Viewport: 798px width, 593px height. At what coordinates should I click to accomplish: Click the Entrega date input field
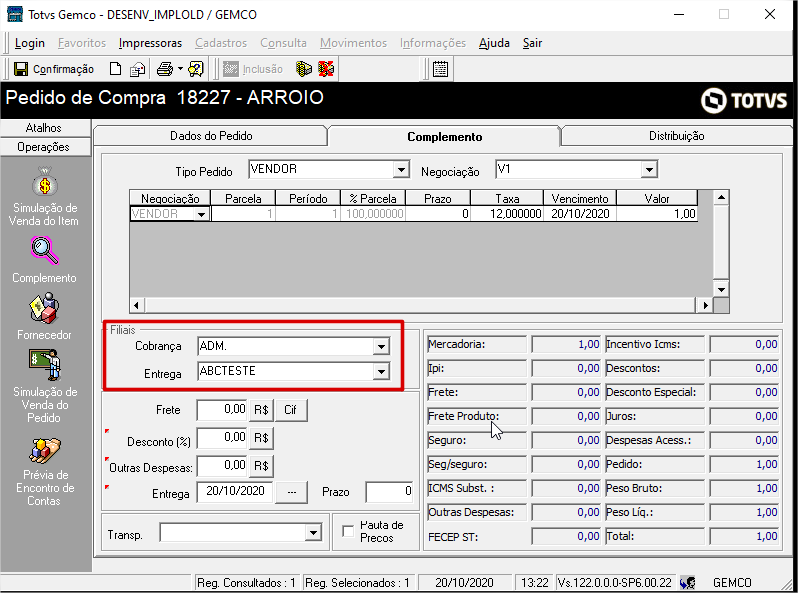[x=235, y=491]
